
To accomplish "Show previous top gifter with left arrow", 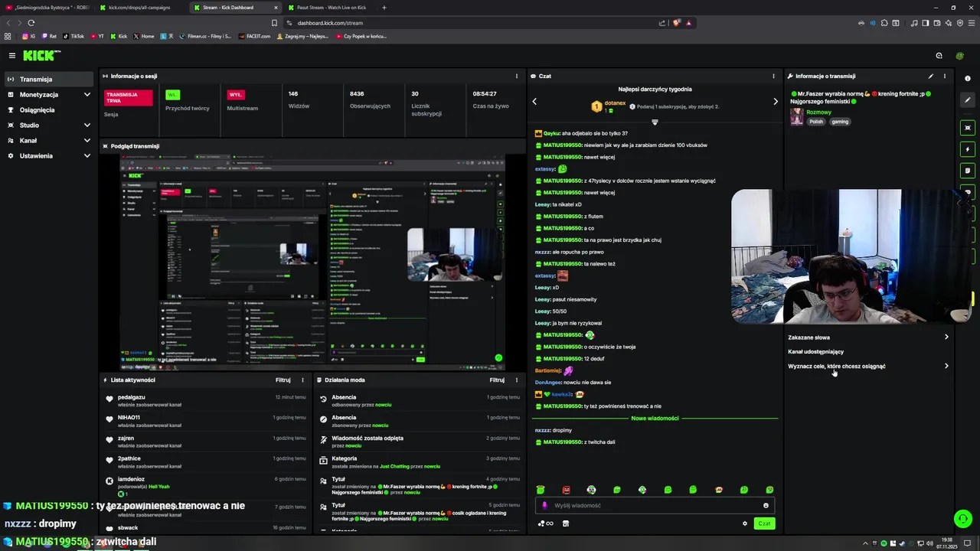I will (534, 101).
